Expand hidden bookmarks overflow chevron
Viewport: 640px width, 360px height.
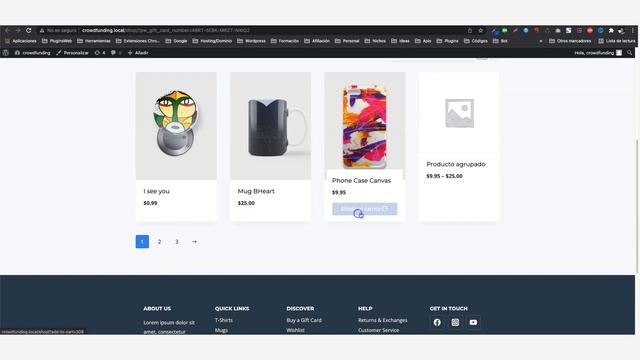[541, 41]
